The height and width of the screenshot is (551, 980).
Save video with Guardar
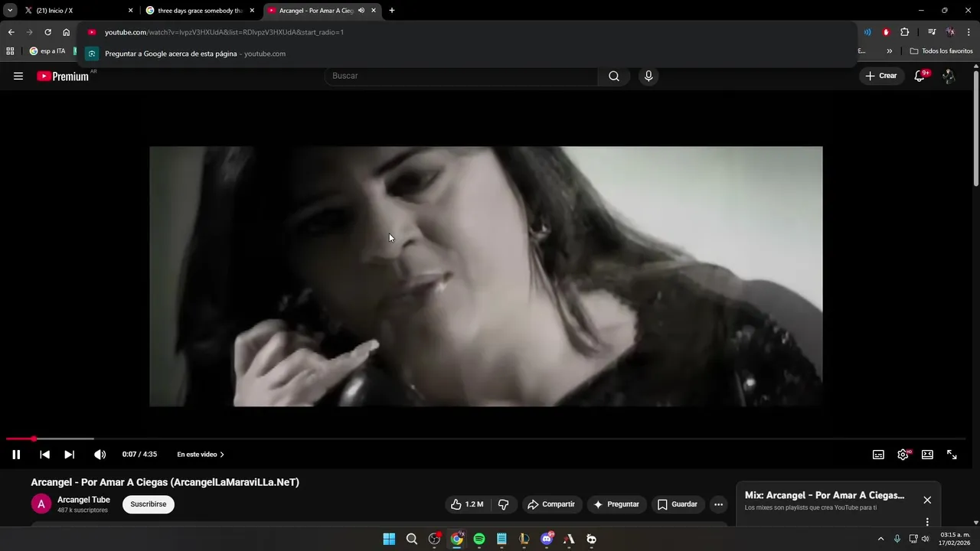[678, 504]
